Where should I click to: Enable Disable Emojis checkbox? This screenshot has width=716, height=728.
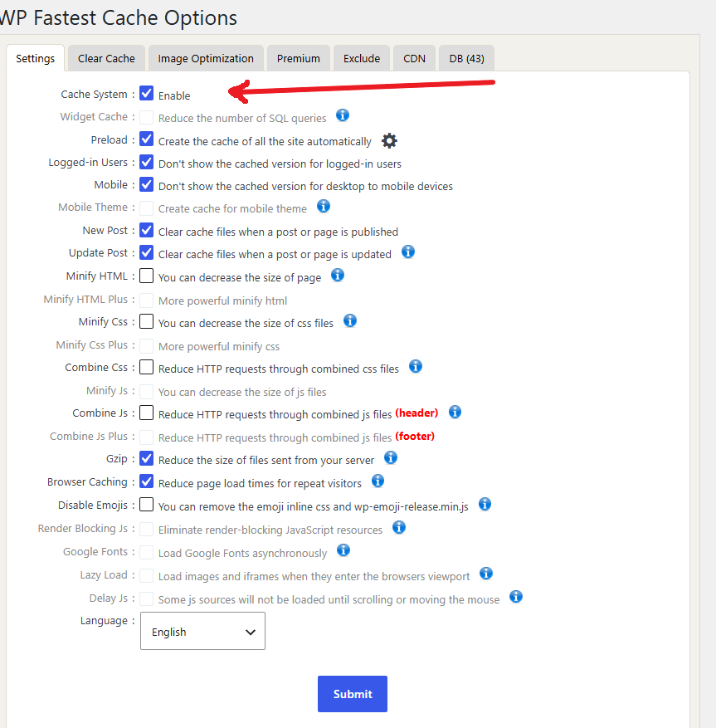pyautogui.click(x=147, y=504)
